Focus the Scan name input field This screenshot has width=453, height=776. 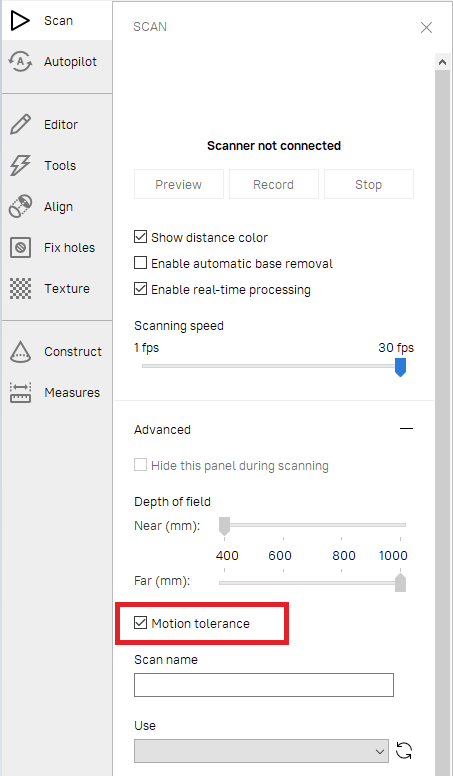pyautogui.click(x=264, y=685)
